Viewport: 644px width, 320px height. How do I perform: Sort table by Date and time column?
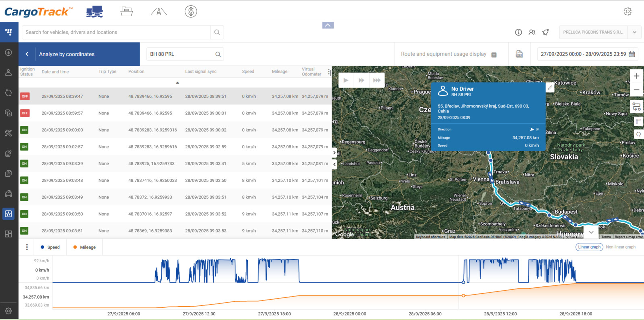coord(55,72)
